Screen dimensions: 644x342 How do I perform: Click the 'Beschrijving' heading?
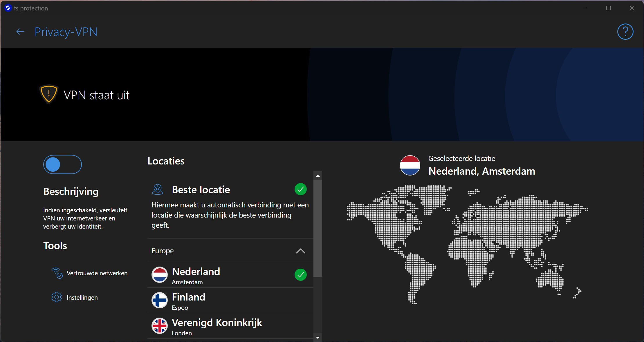[71, 192]
